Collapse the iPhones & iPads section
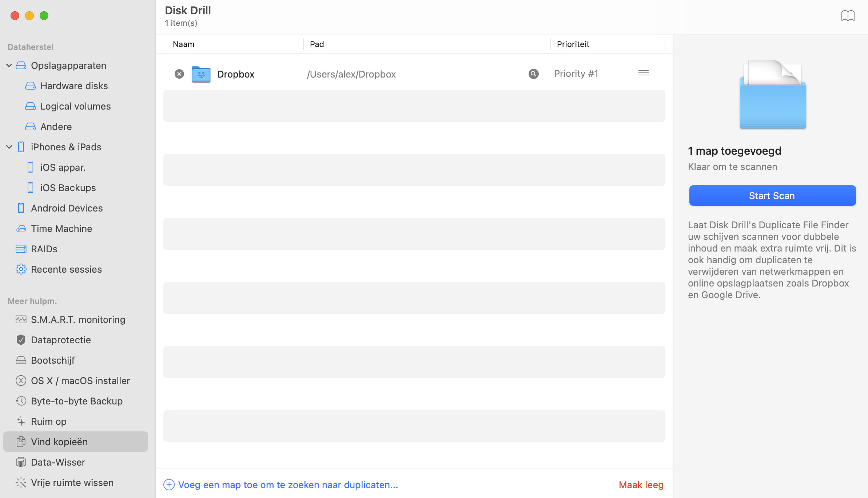The image size is (868, 498). coord(9,147)
